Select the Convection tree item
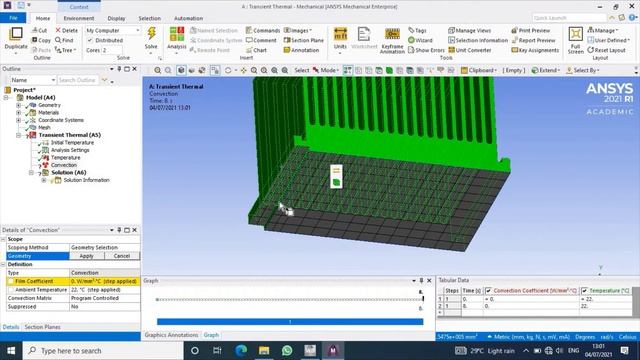The image size is (640, 360). [64, 165]
